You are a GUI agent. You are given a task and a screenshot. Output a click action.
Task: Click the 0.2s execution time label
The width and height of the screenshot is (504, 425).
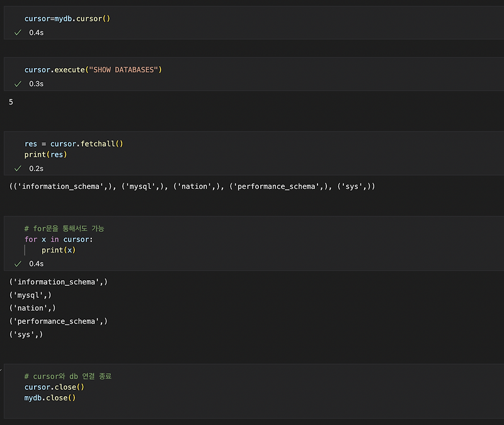tap(36, 168)
